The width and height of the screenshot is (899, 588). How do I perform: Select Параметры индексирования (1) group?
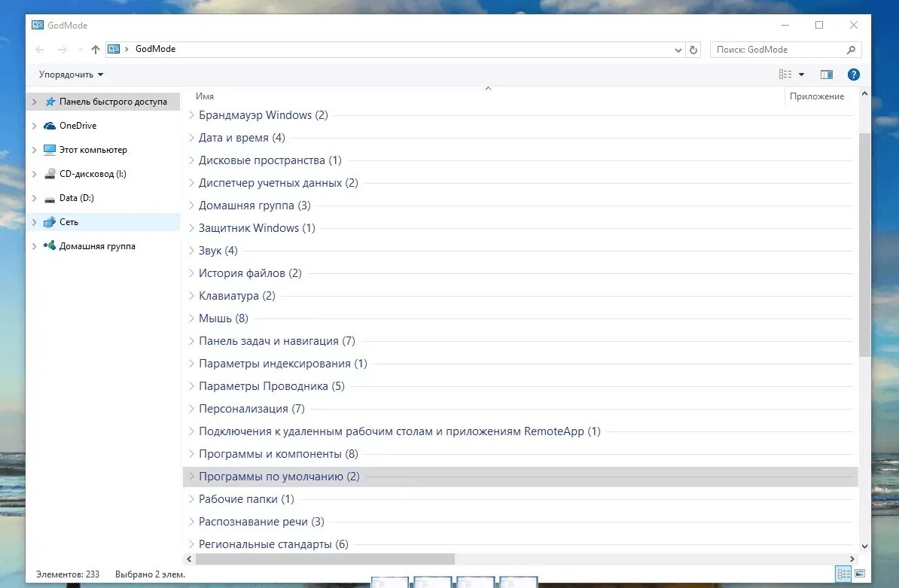tap(282, 364)
